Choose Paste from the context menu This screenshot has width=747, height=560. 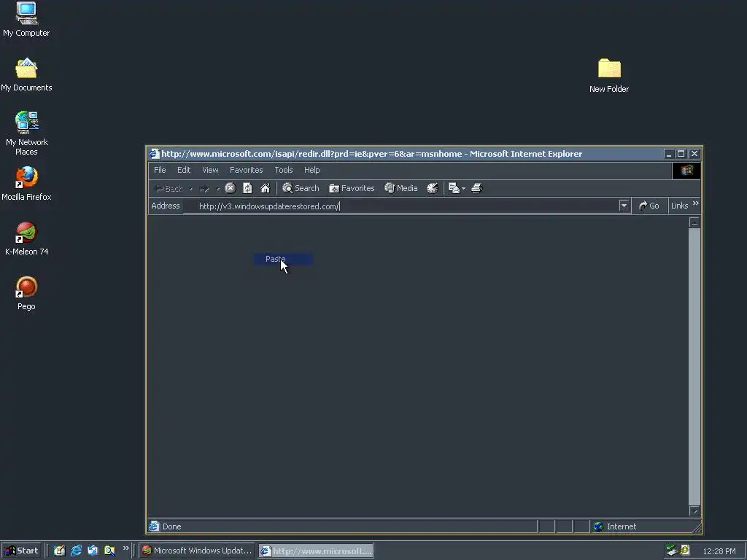point(284,259)
